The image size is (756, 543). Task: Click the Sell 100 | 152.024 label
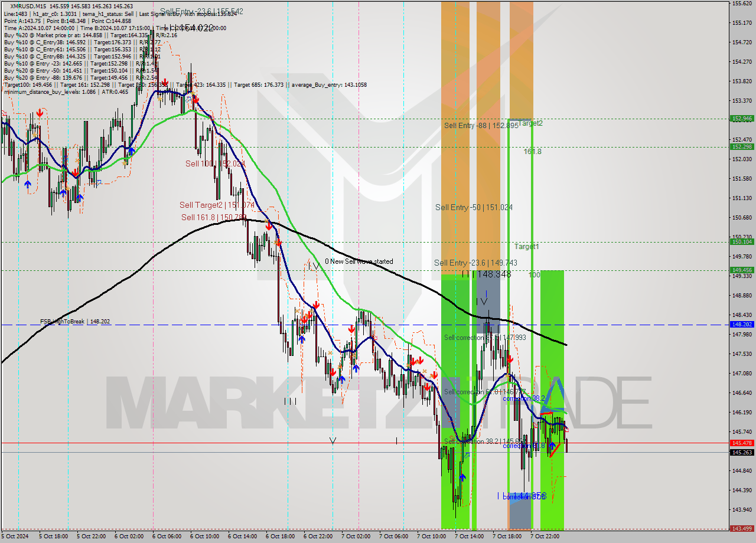click(x=215, y=163)
